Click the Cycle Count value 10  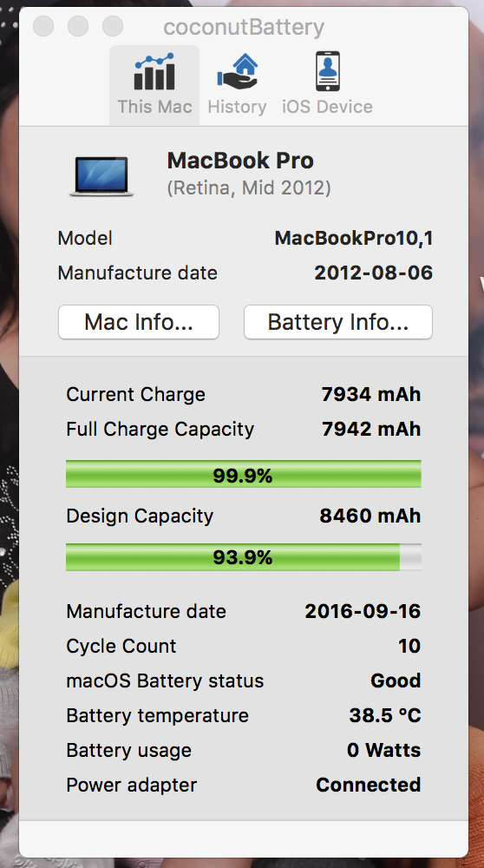click(x=409, y=646)
